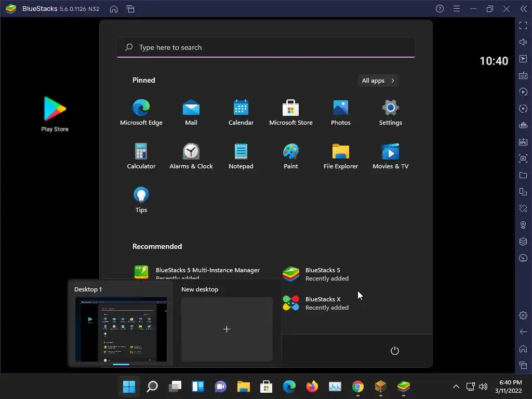The width and height of the screenshot is (532, 399).
Task: Open BlueStacks help question mark
Action: click(440, 9)
